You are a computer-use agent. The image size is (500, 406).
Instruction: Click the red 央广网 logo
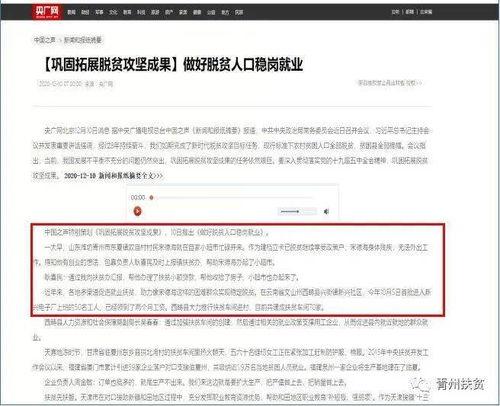click(x=47, y=12)
